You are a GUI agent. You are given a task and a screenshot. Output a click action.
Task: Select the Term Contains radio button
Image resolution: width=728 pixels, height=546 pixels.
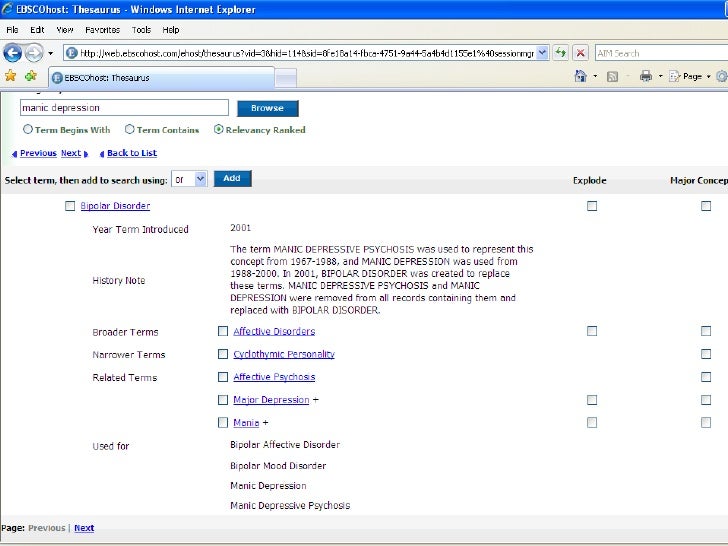130,130
